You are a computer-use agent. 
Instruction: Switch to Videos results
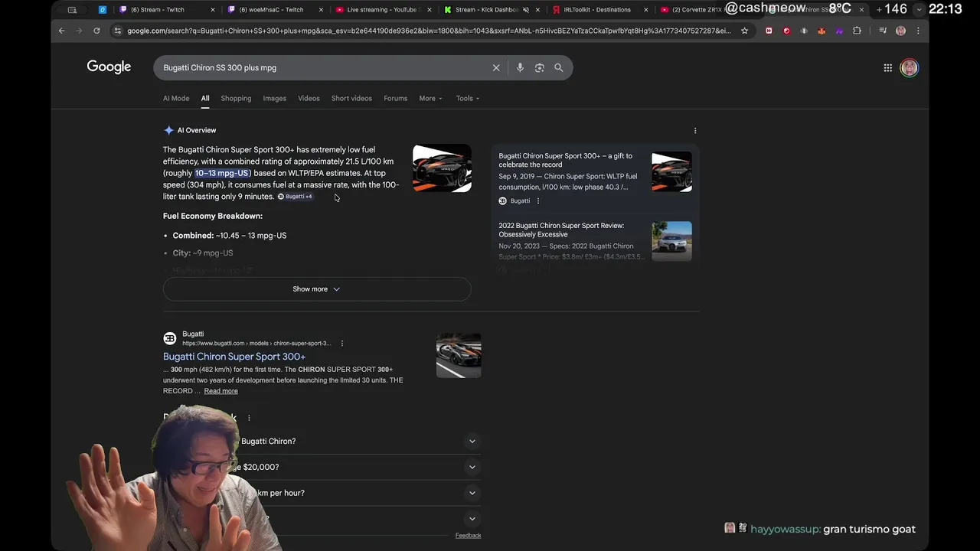[309, 98]
